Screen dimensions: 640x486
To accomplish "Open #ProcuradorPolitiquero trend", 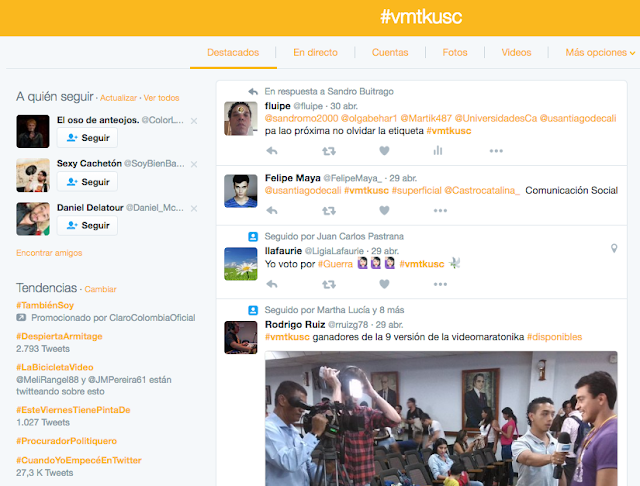I will 67,441.
